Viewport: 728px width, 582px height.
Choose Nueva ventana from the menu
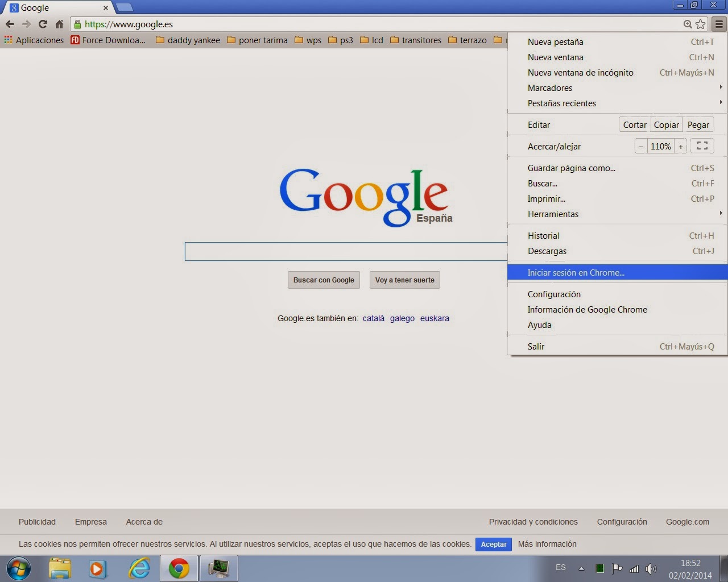coord(617,57)
